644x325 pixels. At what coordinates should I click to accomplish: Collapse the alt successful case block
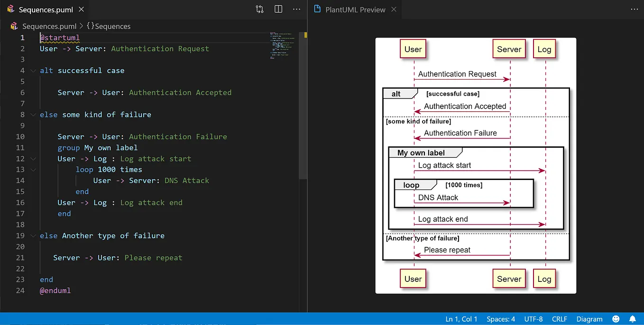[32, 70]
